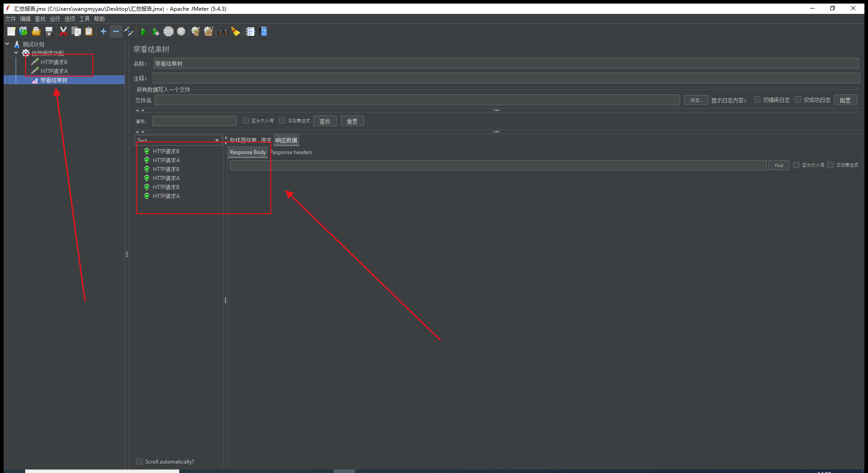The height and width of the screenshot is (473, 868).
Task: Expand all tree nodes (plus icon)
Action: pos(104,31)
